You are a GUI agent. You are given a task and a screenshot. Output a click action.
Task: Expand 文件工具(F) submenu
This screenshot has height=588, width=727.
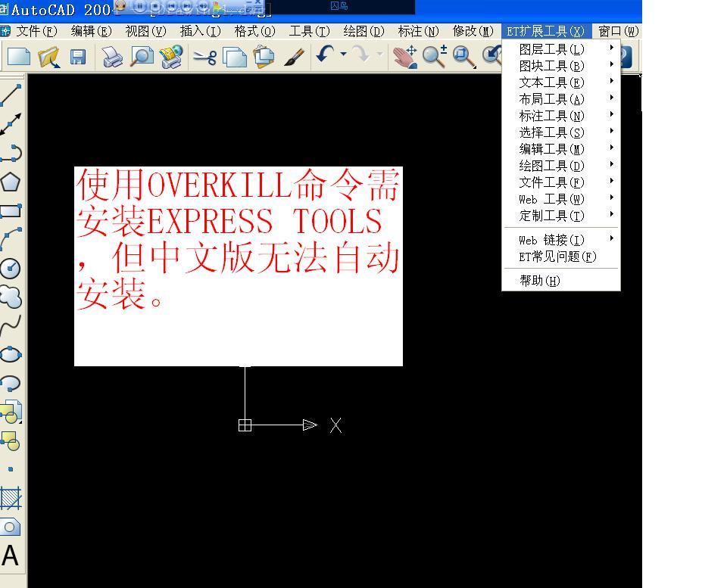pos(561,182)
